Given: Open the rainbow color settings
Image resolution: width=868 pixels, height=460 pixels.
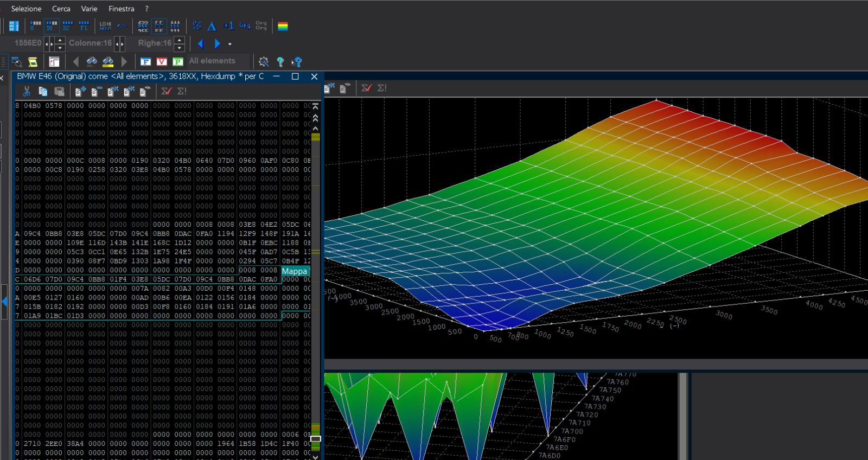Looking at the screenshot, I should pos(283,25).
